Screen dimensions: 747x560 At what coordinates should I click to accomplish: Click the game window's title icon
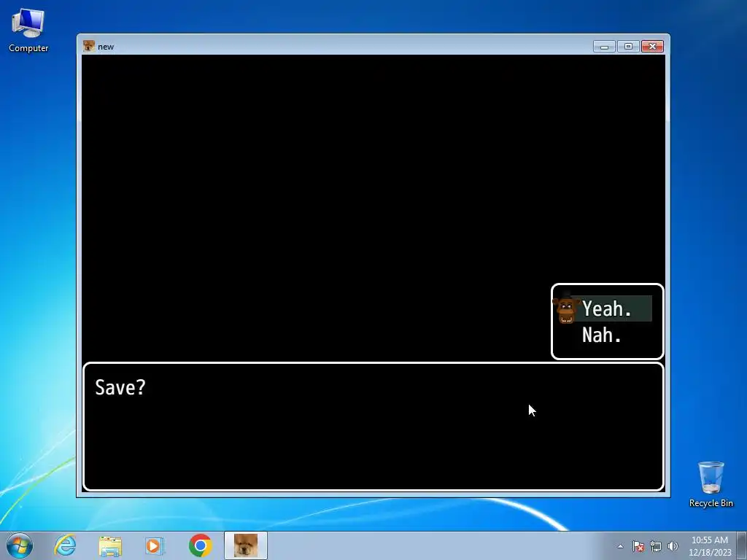point(88,46)
